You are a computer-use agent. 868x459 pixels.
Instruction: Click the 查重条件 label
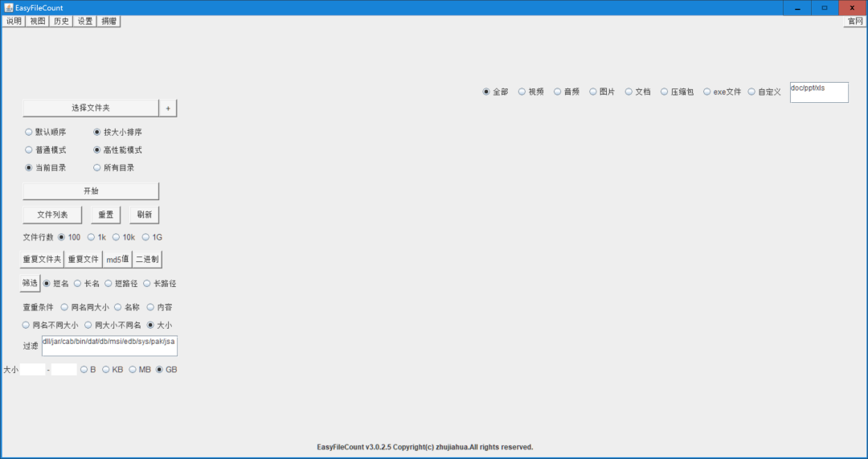tap(39, 307)
